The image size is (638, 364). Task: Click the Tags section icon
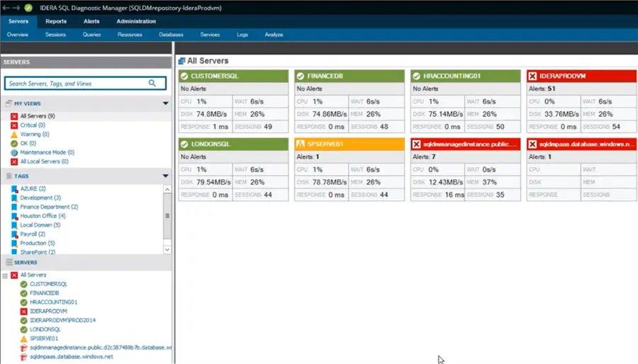click(x=9, y=176)
